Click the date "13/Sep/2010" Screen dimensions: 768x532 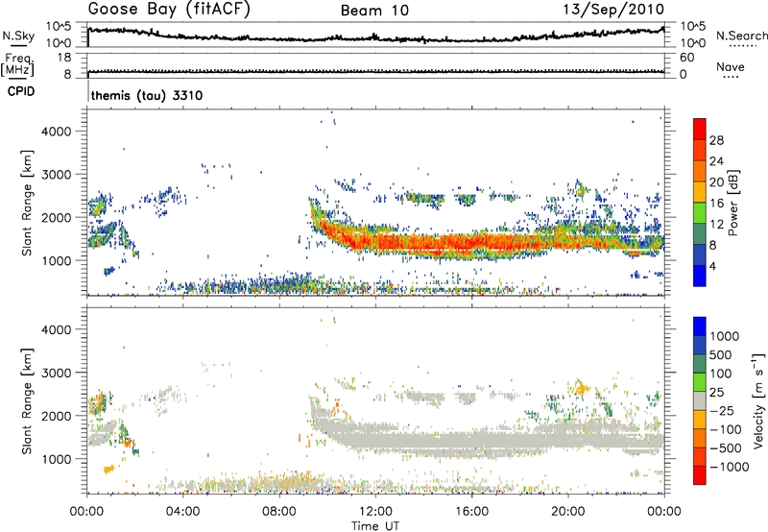point(613,9)
